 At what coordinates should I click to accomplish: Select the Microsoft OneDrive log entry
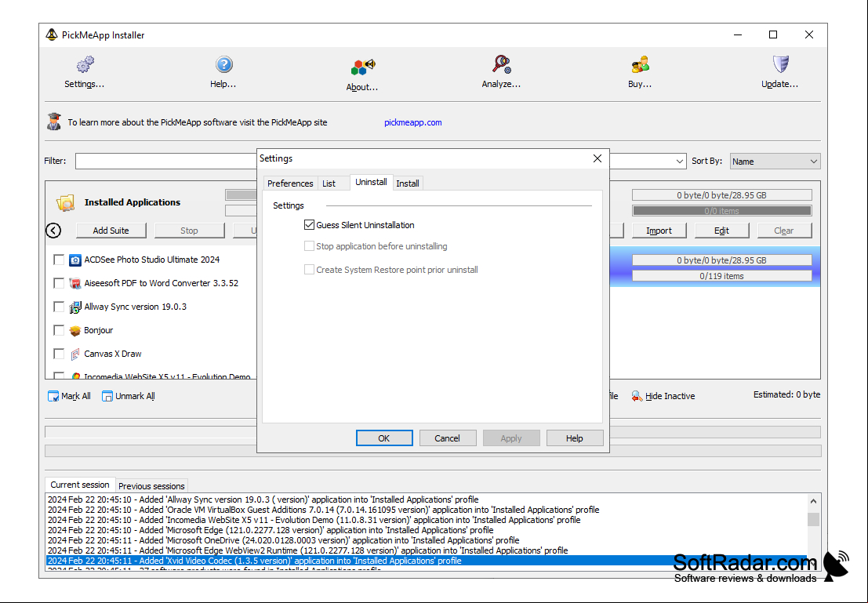[427, 540]
